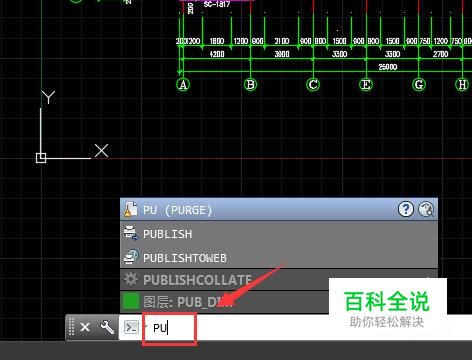
Task: Select grid bubble H
Action: 462,85
